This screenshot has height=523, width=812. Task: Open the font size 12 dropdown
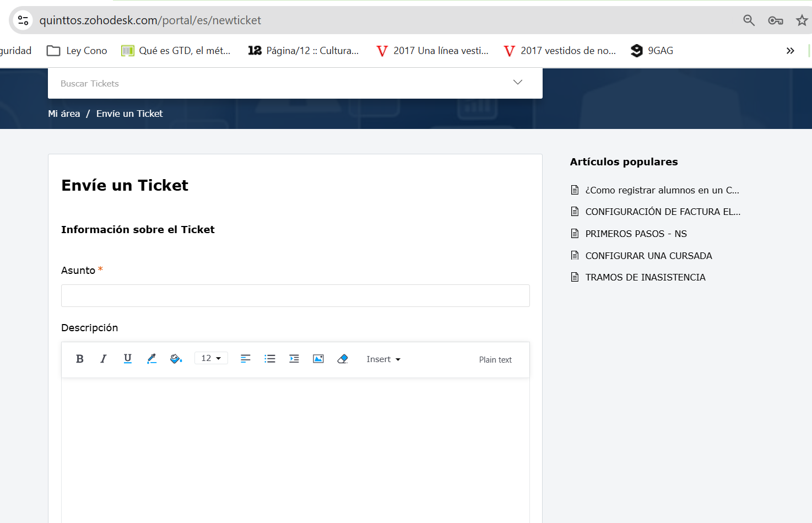[x=211, y=358]
